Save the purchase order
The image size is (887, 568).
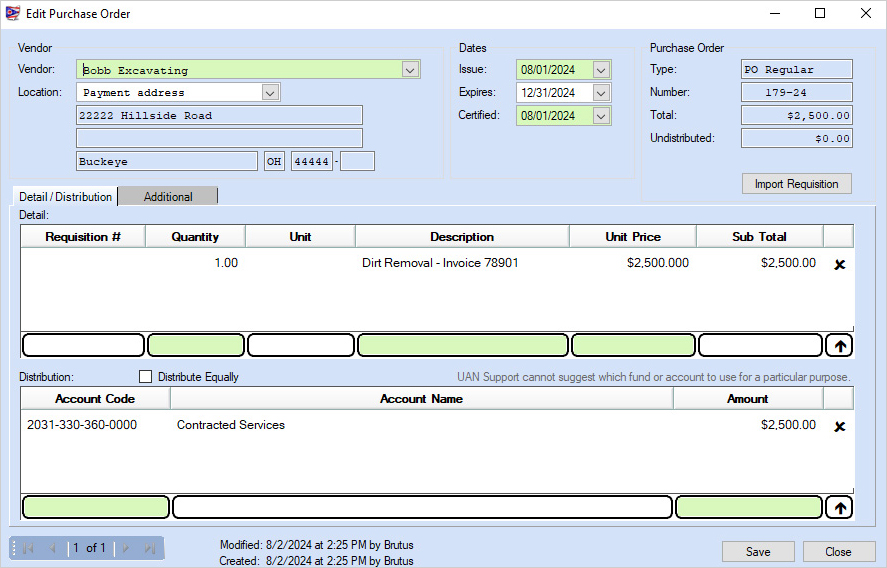[x=758, y=552]
